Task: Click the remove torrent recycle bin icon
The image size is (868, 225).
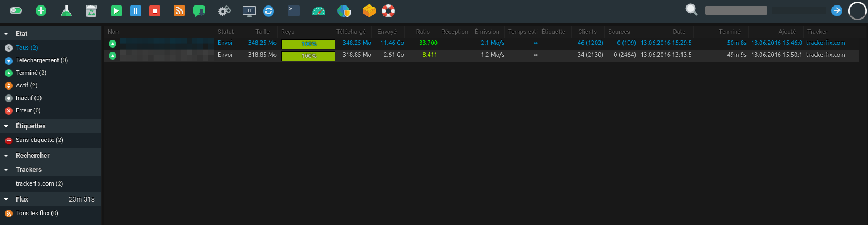Action: (x=91, y=10)
